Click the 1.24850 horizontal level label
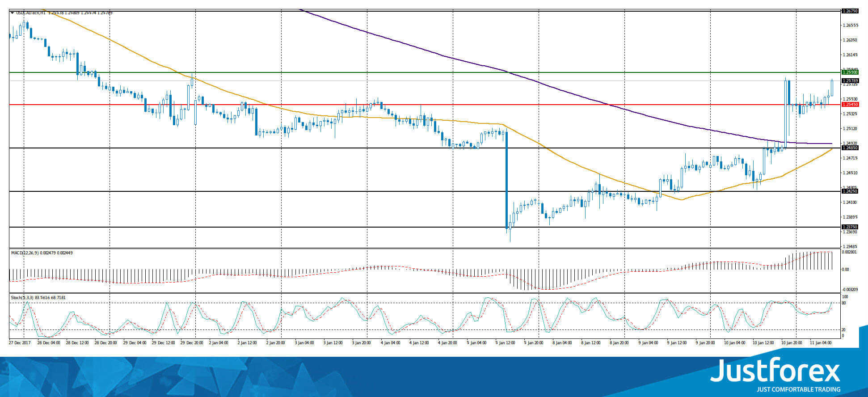This screenshot has height=397, width=868. pyautogui.click(x=850, y=148)
